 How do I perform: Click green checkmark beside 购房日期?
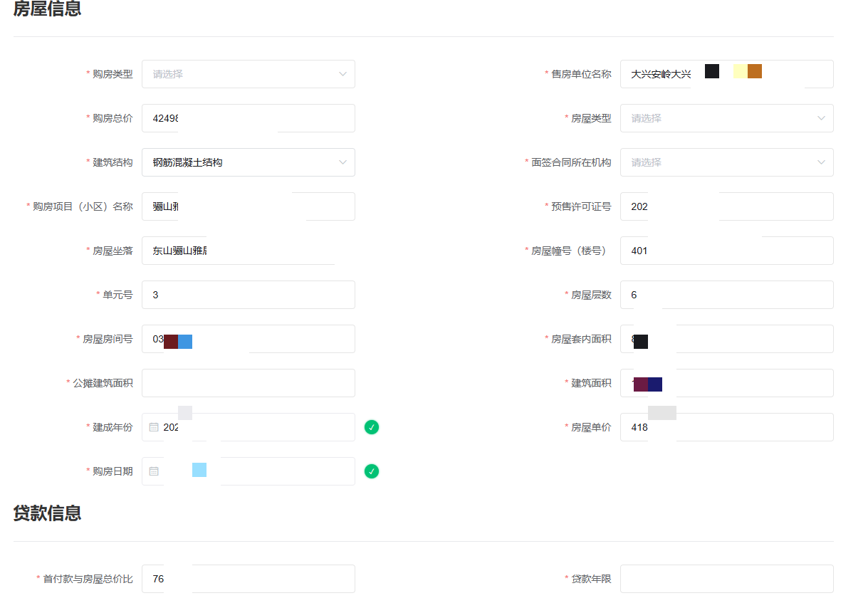click(x=372, y=471)
